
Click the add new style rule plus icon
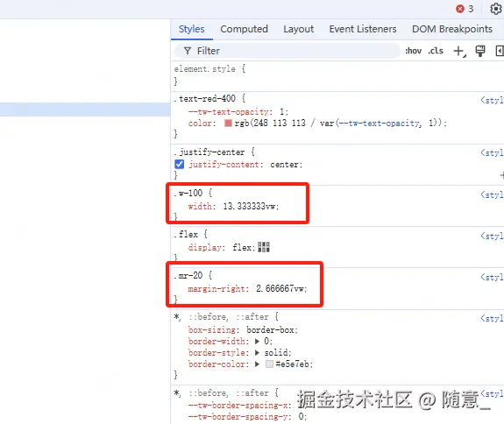click(x=459, y=51)
